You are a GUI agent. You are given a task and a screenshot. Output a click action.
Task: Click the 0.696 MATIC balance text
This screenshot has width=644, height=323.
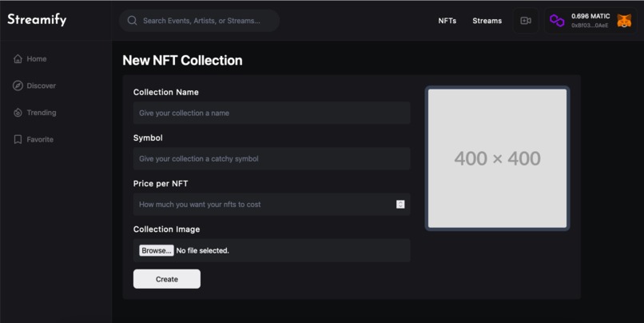pyautogui.click(x=590, y=16)
